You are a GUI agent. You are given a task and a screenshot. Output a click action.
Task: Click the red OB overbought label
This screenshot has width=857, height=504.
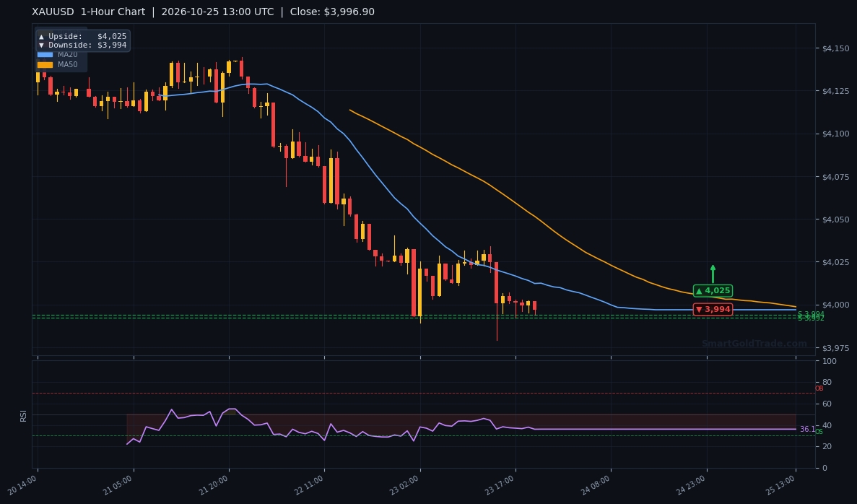pos(819,388)
